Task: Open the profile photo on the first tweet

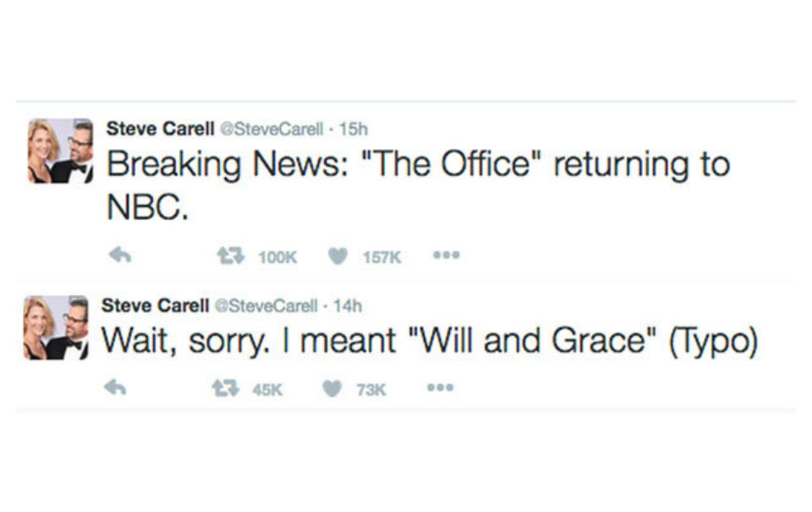Action: (x=60, y=151)
